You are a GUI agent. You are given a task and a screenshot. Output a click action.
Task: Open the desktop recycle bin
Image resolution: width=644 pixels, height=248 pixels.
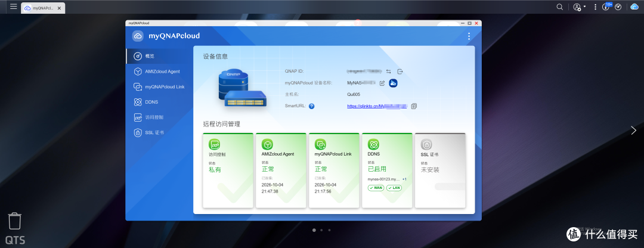point(15,221)
